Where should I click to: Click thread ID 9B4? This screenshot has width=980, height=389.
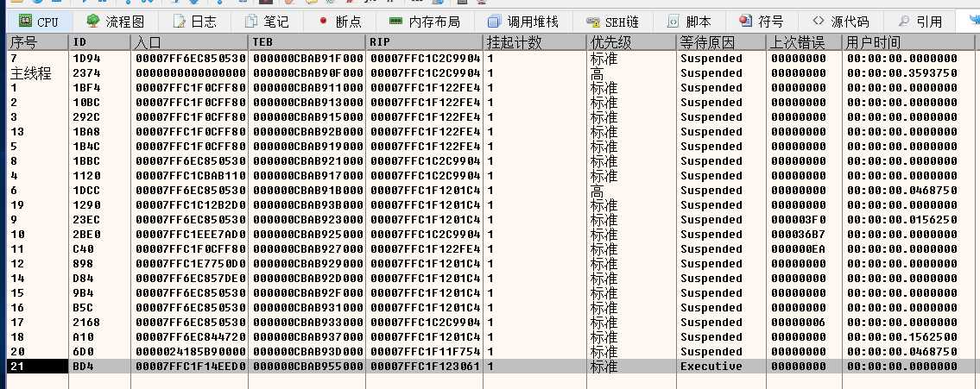(x=83, y=293)
